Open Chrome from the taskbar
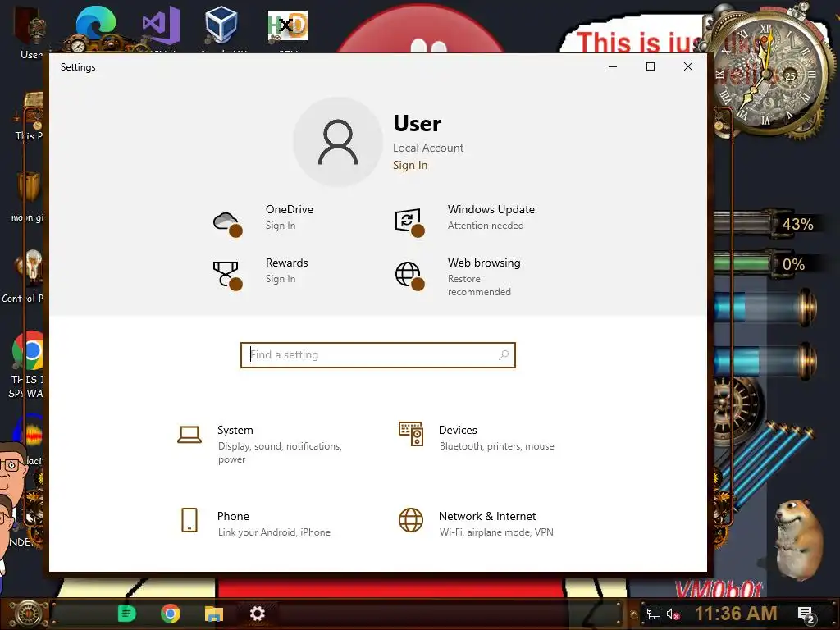Screen dimensions: 840x630 pyautogui.click(x=171, y=614)
